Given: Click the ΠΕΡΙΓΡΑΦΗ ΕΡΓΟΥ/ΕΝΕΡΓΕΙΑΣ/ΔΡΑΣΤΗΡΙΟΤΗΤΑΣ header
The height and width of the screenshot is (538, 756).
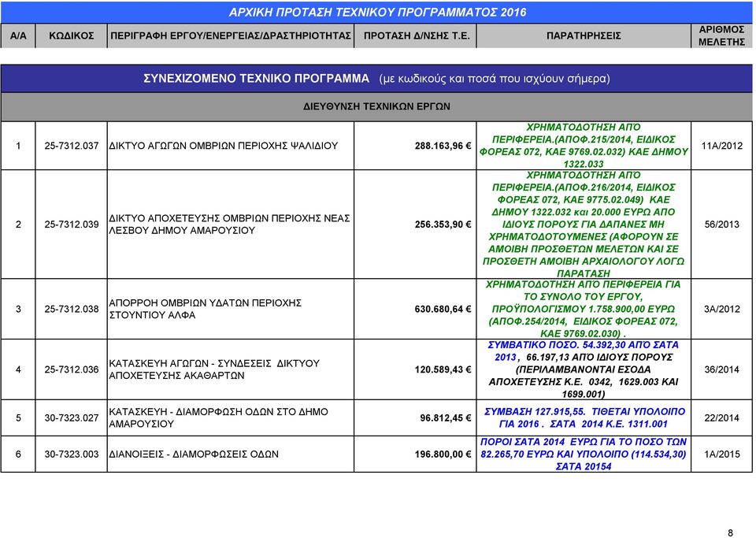Looking at the screenshot, I should coord(231,35).
